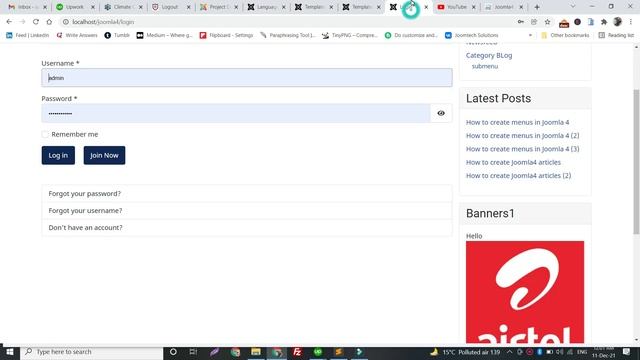This screenshot has height=360, width=640.
Task: Reload the page with the refresh icon
Action: tap(36, 22)
